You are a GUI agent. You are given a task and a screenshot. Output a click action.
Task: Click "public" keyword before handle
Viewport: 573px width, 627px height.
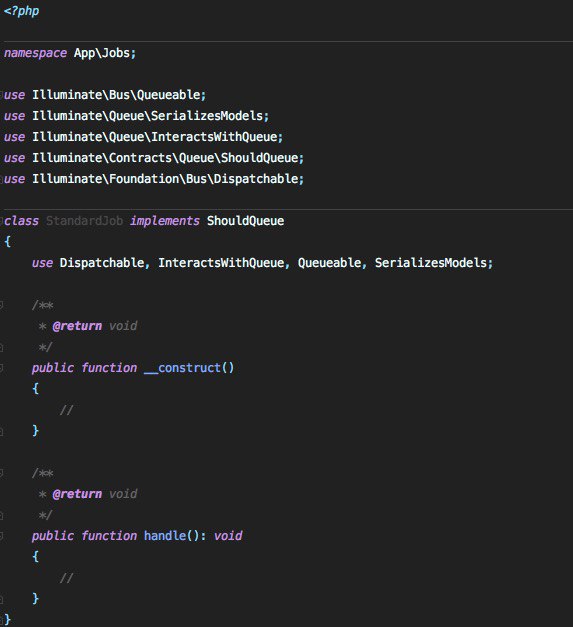pyautogui.click(x=53, y=536)
